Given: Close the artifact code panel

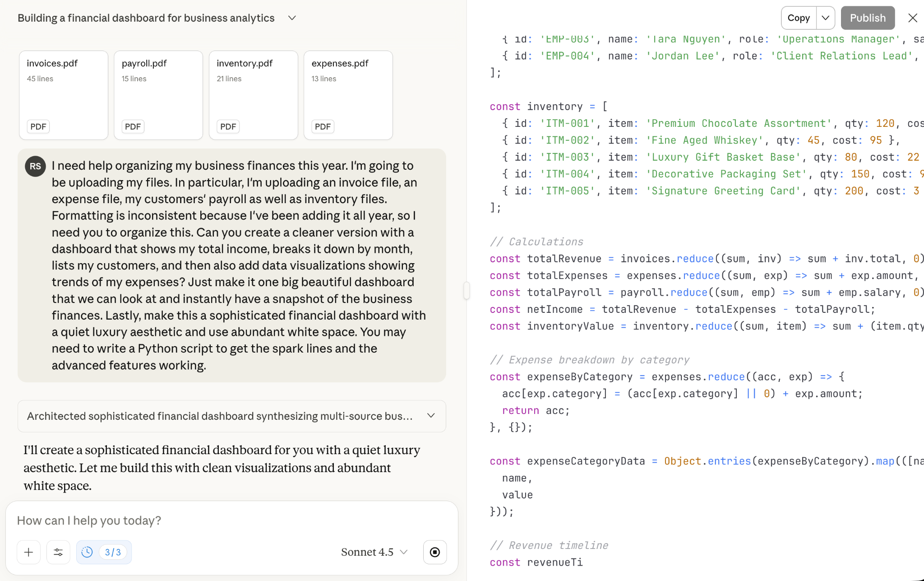Looking at the screenshot, I should (912, 18).
